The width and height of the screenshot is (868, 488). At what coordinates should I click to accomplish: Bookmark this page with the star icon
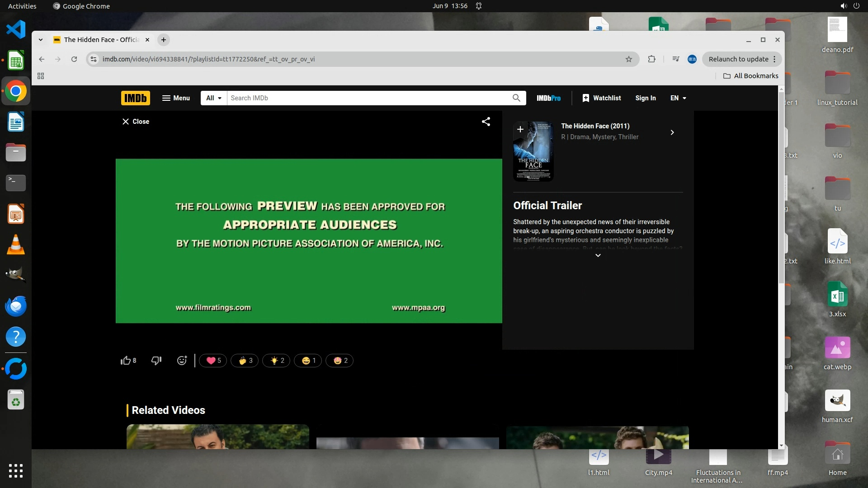click(628, 59)
